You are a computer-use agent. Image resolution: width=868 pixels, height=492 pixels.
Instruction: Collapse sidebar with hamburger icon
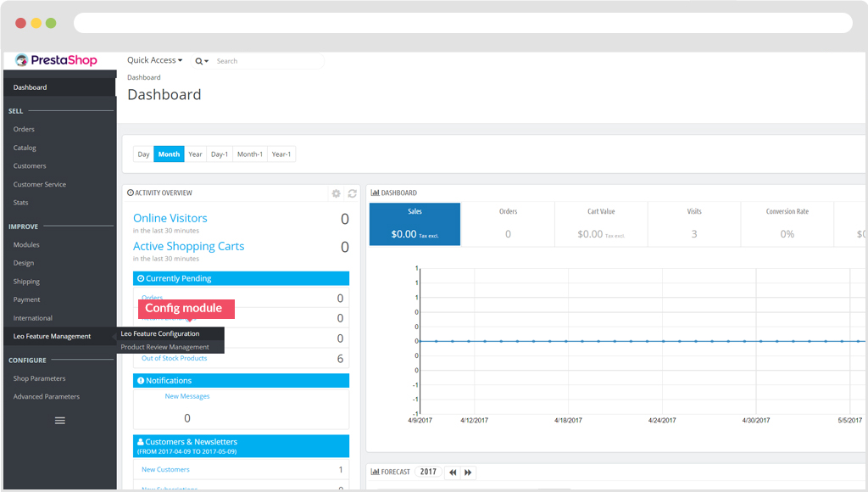60,421
